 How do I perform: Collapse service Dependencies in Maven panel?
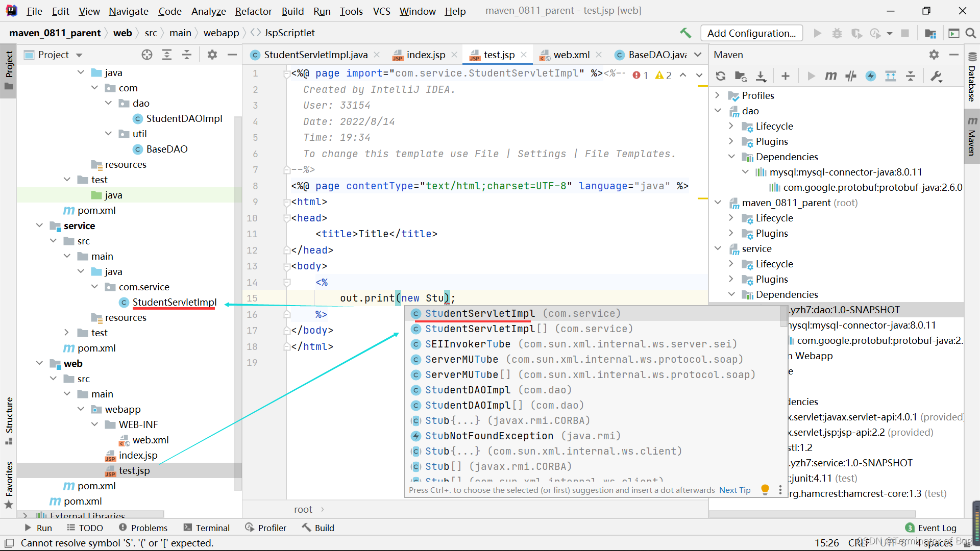pos(731,294)
